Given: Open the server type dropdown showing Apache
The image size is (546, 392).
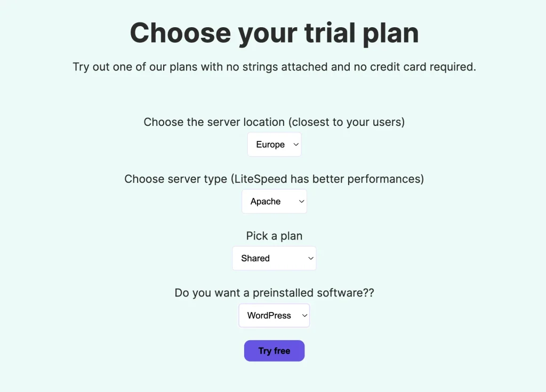Looking at the screenshot, I should [x=274, y=201].
